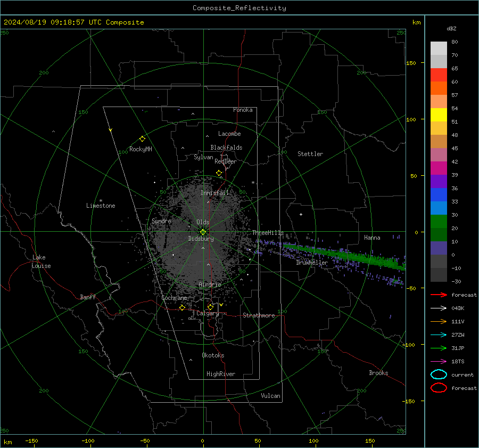Click the ThreeHills label
Image resolution: width=479 pixels, height=448 pixels.
(268, 233)
